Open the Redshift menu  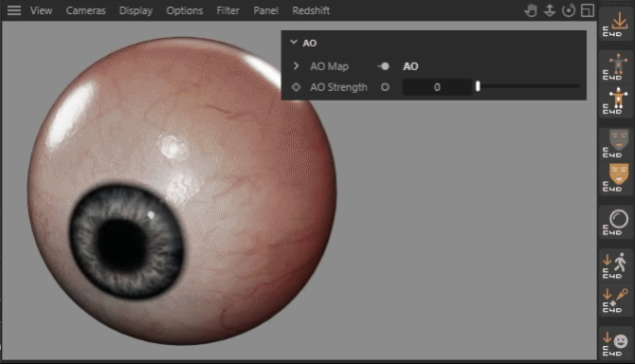point(311,10)
